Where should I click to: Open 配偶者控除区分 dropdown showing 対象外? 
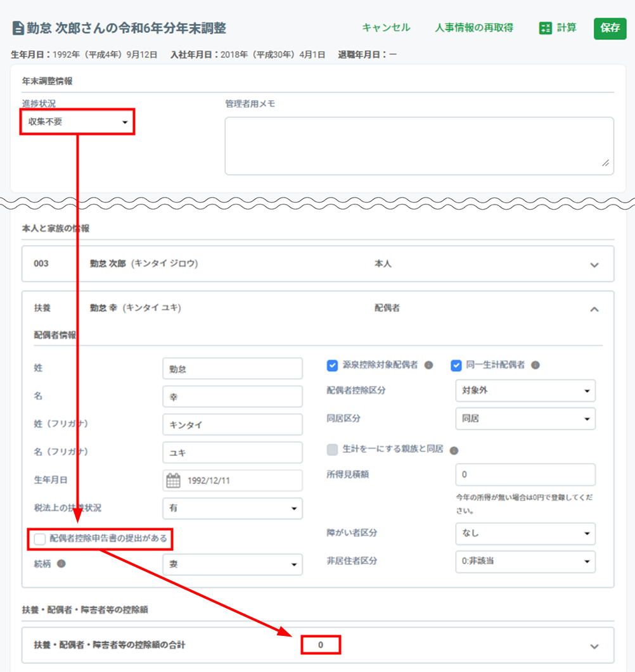[525, 390]
